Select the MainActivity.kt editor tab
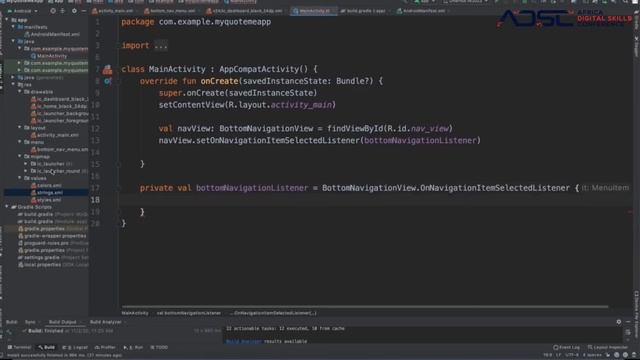Viewport: 640px width, 360px height. 314,11
